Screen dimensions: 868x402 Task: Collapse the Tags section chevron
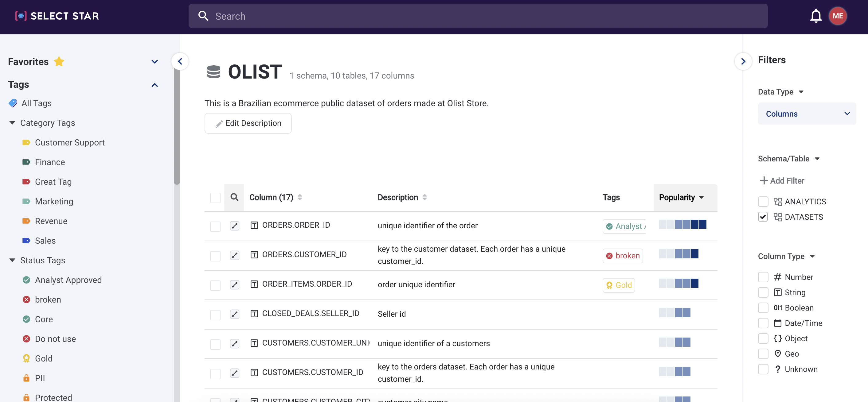[155, 85]
